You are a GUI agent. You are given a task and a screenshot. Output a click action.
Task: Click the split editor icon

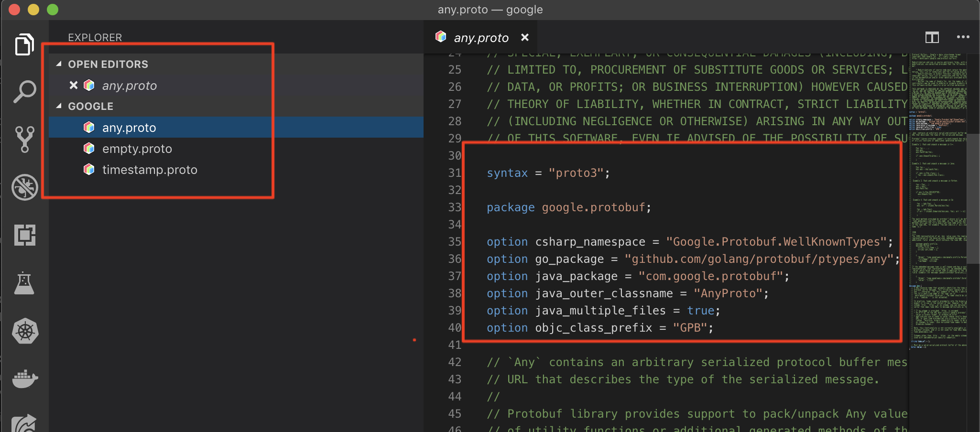click(x=932, y=37)
